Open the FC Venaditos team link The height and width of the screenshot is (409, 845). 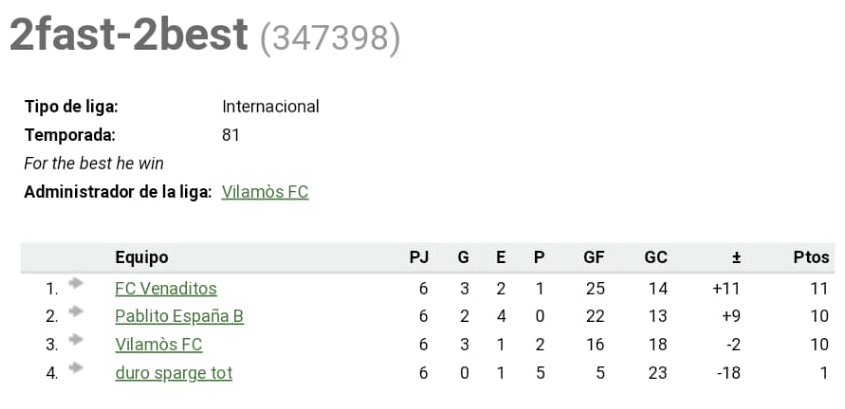point(165,289)
